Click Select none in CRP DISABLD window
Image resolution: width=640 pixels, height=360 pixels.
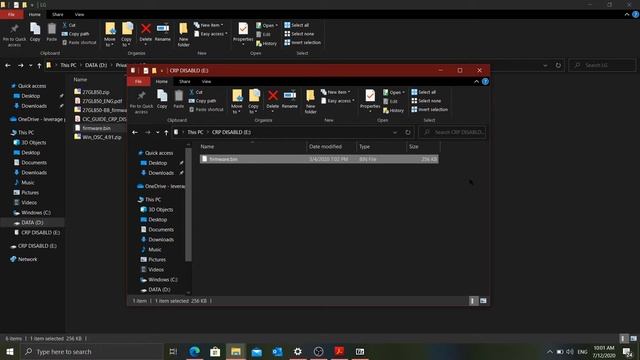(x=426, y=101)
